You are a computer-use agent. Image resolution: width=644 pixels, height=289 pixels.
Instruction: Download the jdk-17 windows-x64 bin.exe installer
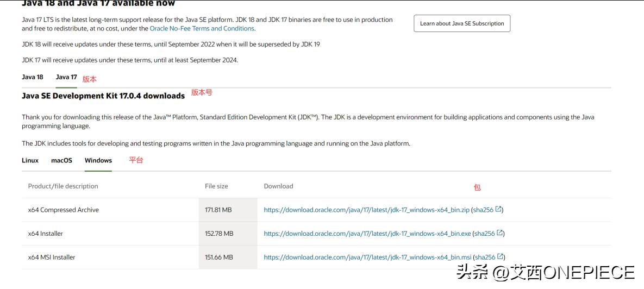(367, 234)
